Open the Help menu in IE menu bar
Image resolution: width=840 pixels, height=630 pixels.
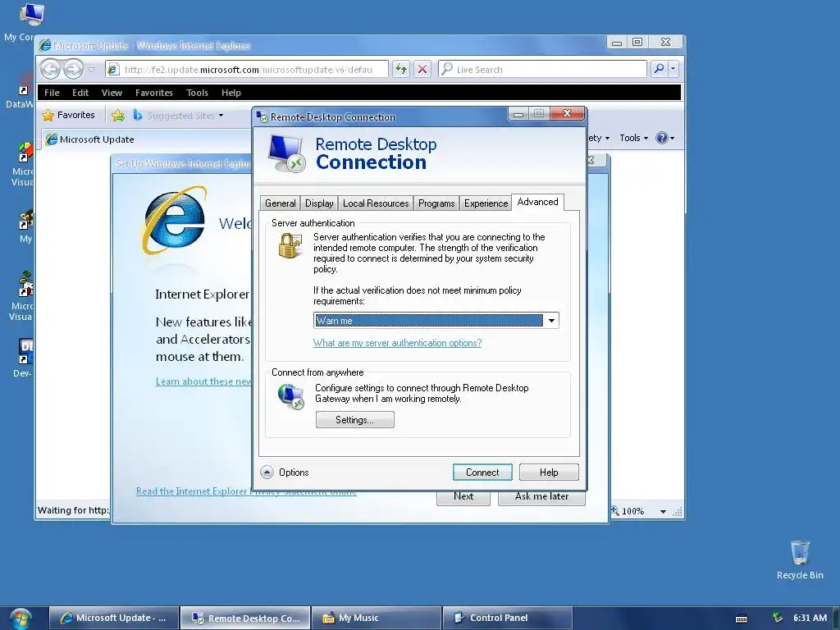pyautogui.click(x=231, y=93)
